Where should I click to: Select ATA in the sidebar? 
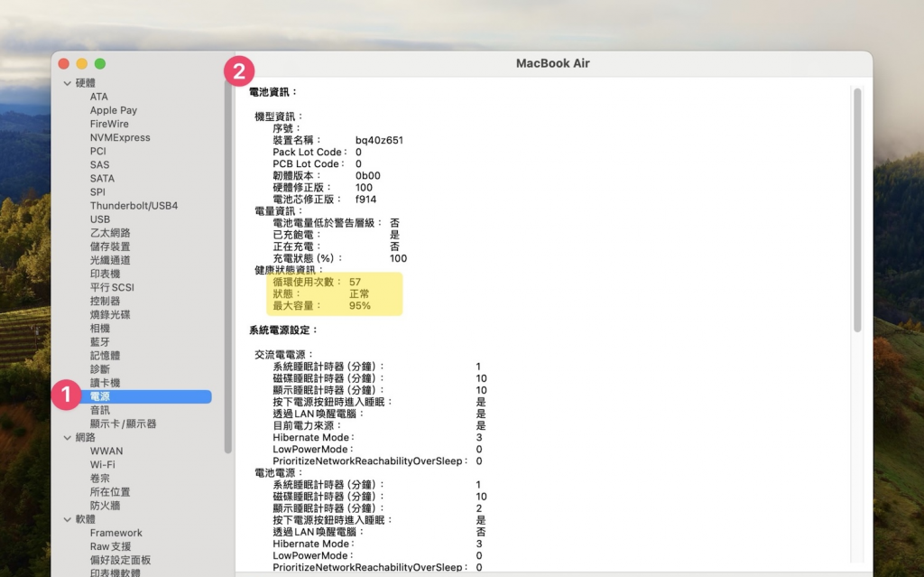(99, 97)
